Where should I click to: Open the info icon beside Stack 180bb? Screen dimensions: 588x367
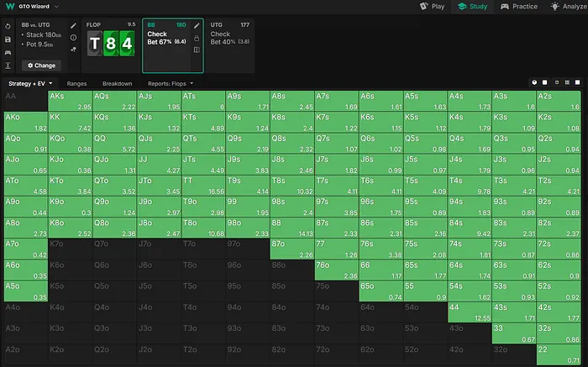[x=73, y=38]
